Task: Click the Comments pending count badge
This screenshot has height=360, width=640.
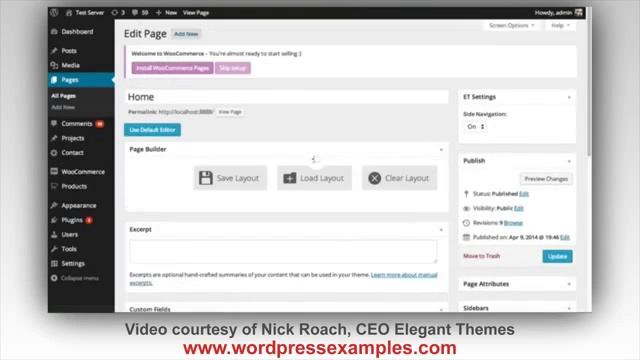Action: tap(100, 124)
